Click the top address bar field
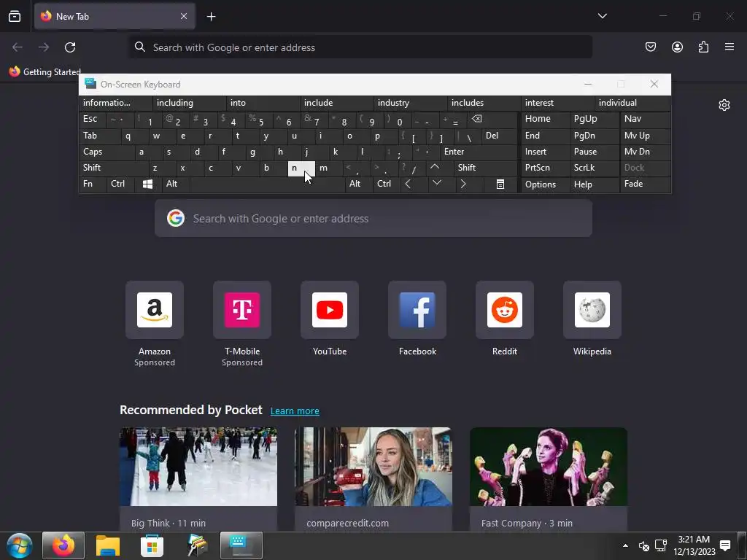 point(360,47)
